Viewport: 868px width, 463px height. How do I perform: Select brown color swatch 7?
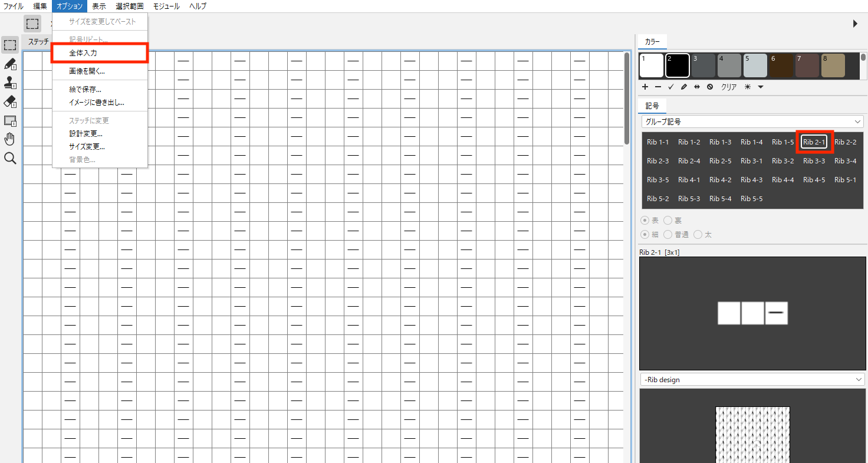807,65
